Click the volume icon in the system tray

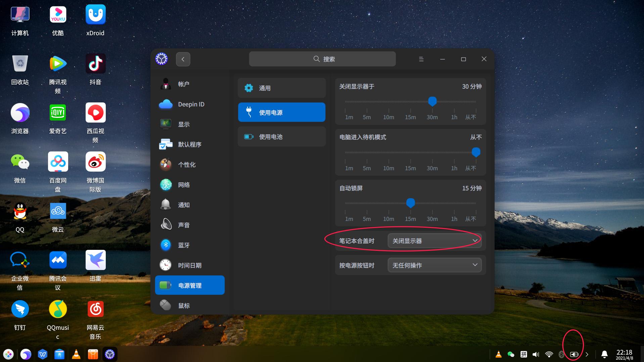pos(536,354)
